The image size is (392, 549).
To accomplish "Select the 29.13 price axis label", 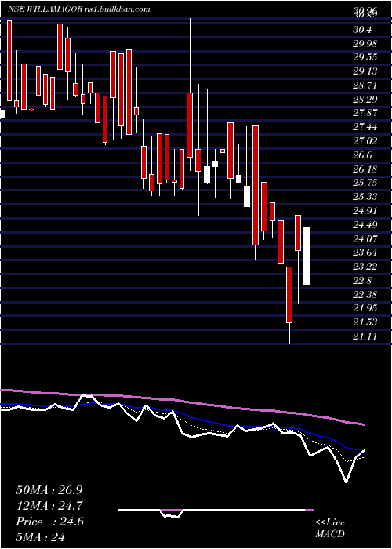I will (365, 71).
